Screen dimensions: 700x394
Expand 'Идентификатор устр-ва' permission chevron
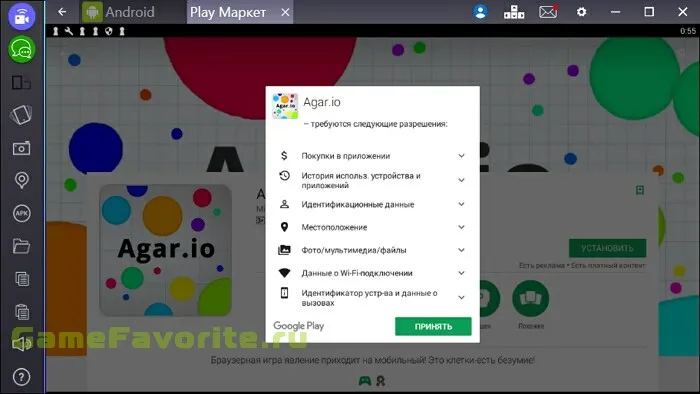click(461, 297)
